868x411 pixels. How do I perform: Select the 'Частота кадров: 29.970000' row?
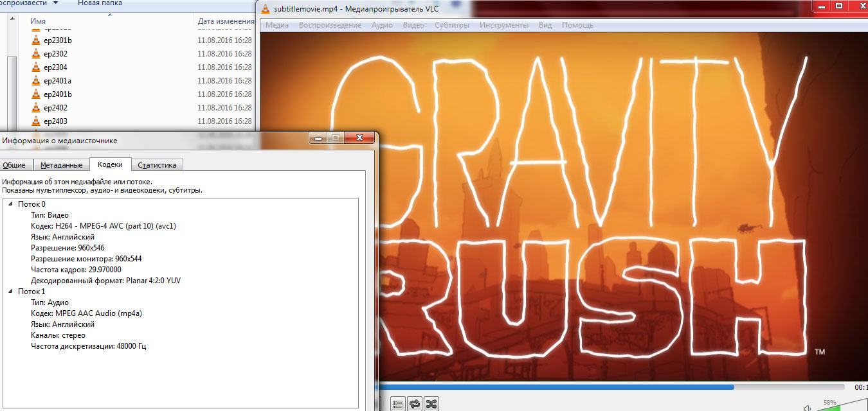point(76,270)
